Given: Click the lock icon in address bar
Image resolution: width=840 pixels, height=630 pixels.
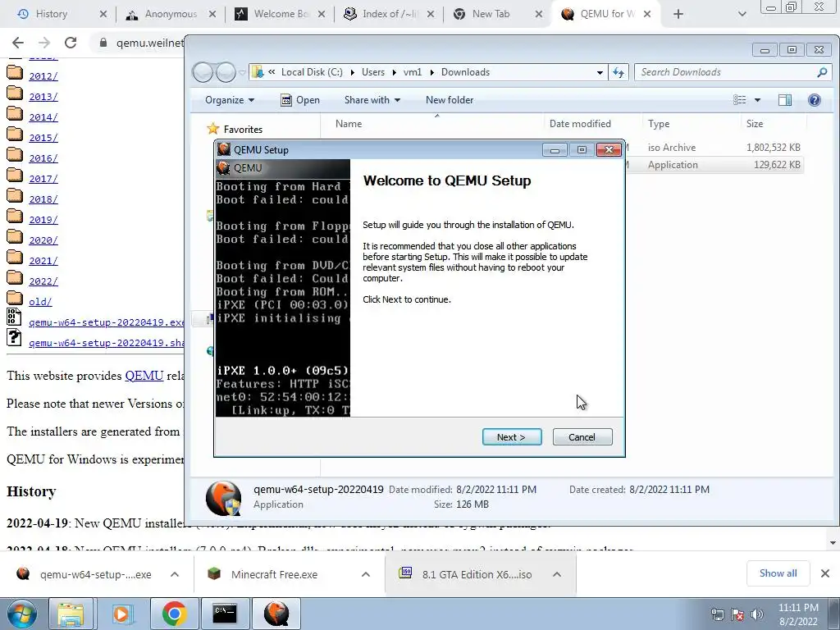Looking at the screenshot, I should tap(103, 43).
